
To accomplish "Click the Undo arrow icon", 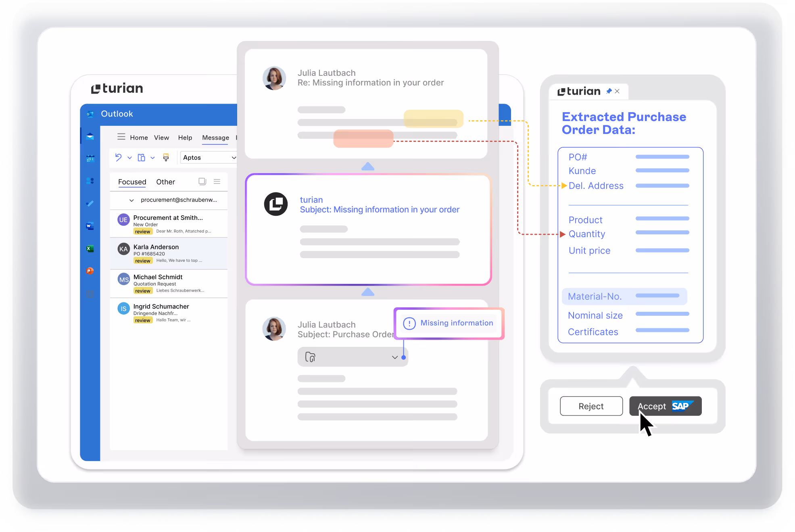I will click(118, 157).
